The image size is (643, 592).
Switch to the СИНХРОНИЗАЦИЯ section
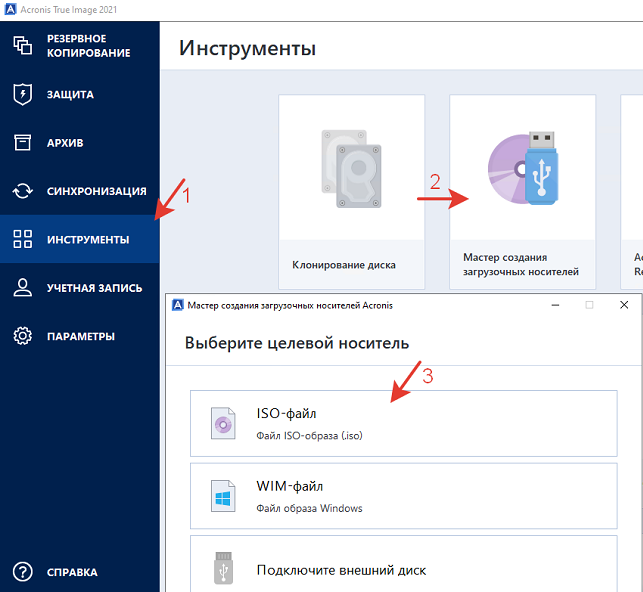click(80, 191)
